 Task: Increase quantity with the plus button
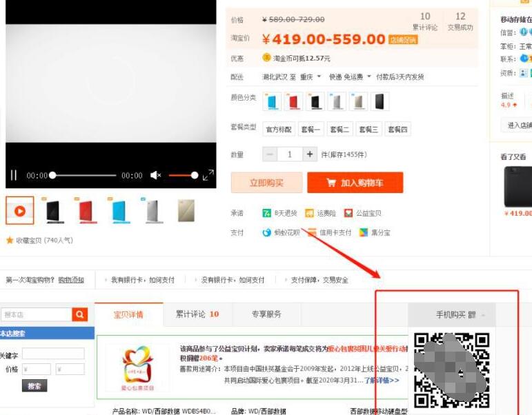[x=310, y=154]
